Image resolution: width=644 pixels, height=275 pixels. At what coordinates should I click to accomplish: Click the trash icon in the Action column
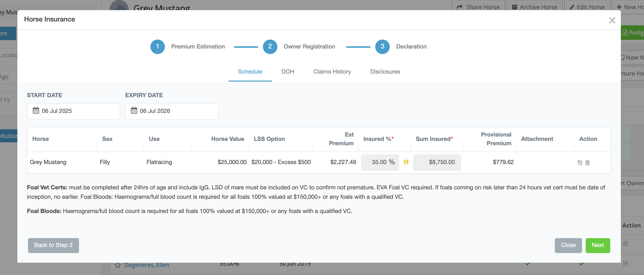pos(588,162)
